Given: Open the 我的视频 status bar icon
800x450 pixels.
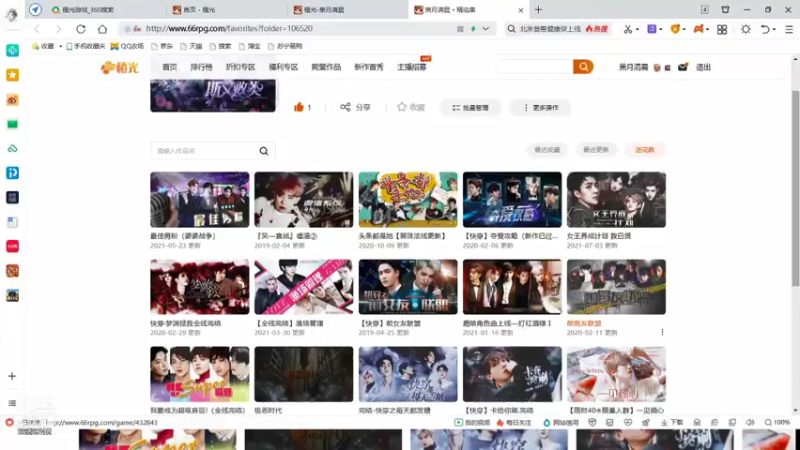Looking at the screenshot, I should [x=472, y=422].
